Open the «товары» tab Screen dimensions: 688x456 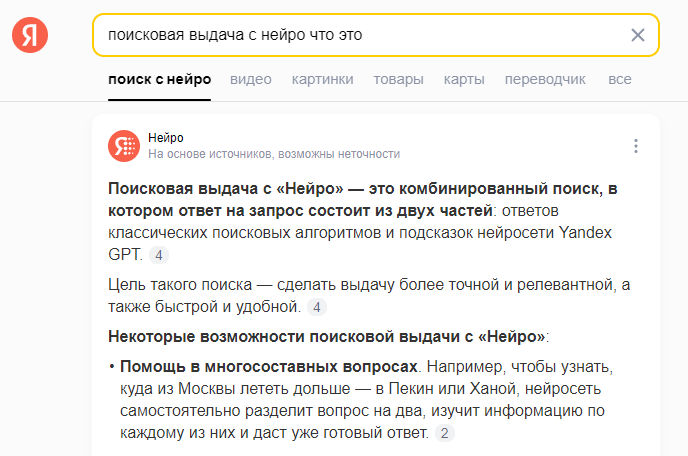tap(398, 79)
